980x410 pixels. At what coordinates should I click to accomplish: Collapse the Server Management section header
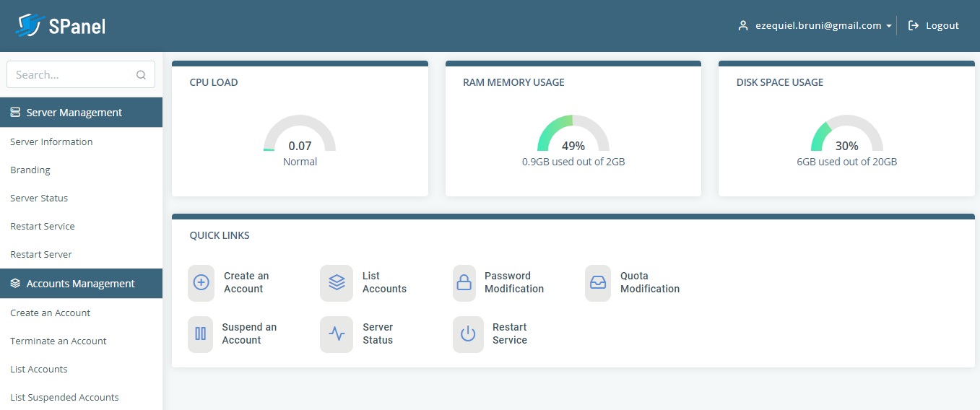pos(81,113)
